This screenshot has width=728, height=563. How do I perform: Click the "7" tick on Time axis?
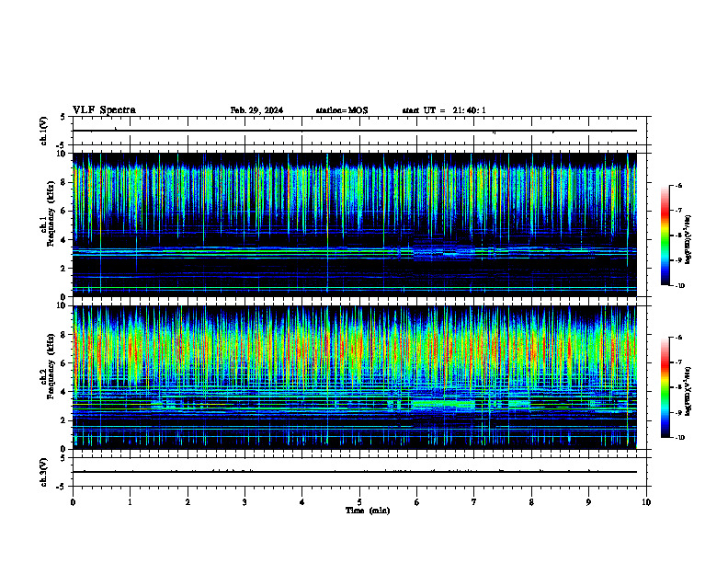click(x=474, y=502)
